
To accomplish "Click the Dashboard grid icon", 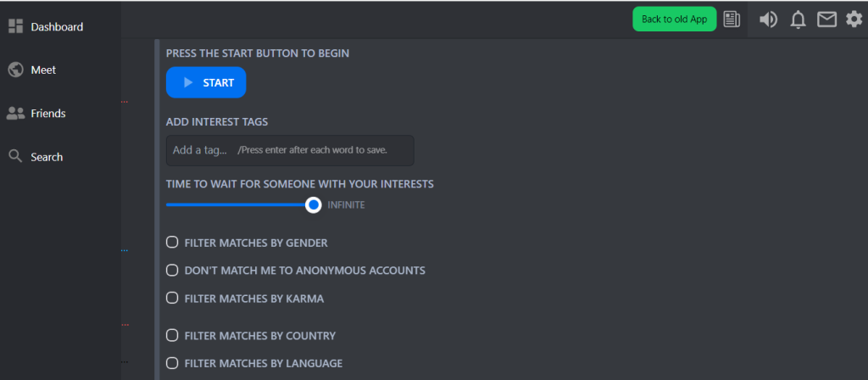I will tap(15, 26).
